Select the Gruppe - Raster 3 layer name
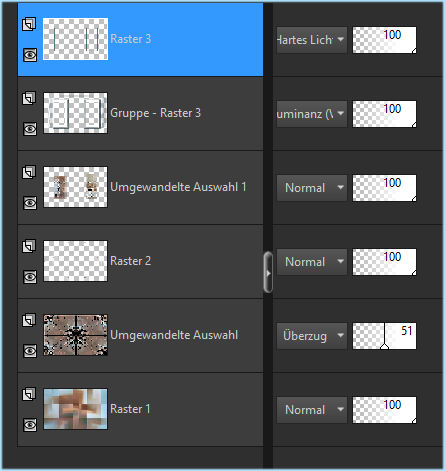445x471 pixels. (x=155, y=113)
